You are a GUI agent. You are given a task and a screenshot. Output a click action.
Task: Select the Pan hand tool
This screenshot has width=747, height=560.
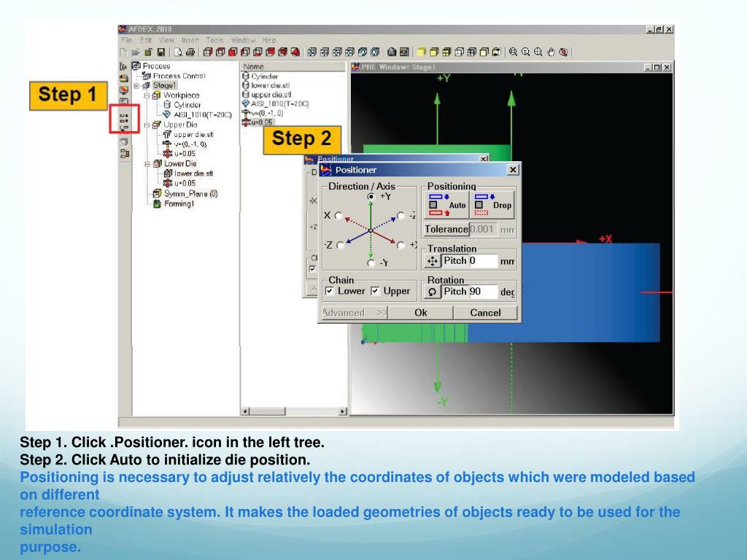pyautogui.click(x=551, y=52)
